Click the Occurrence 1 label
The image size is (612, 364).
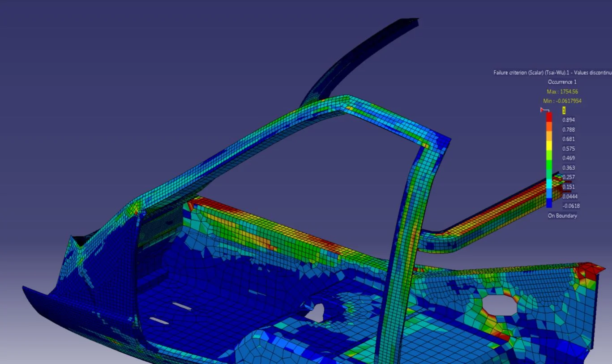563,81
